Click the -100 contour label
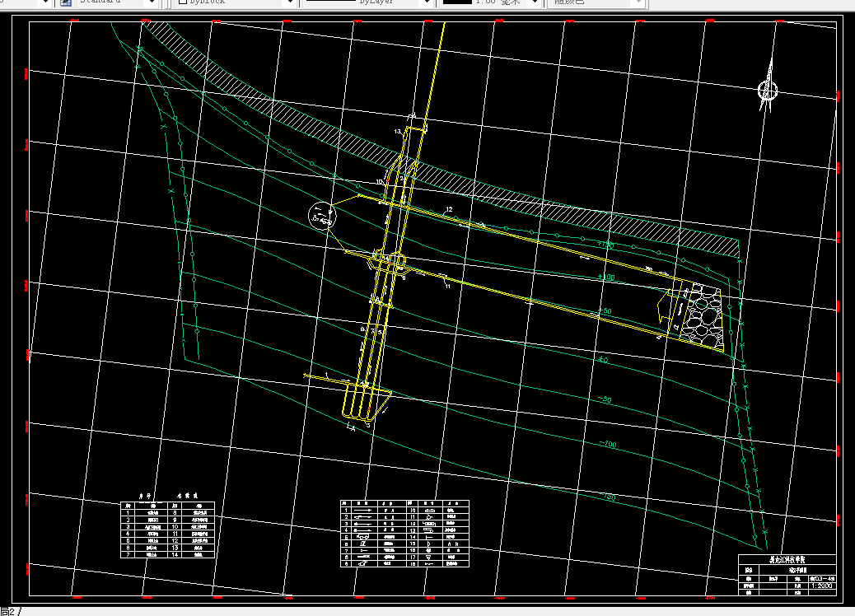855x616 pixels. (x=608, y=444)
